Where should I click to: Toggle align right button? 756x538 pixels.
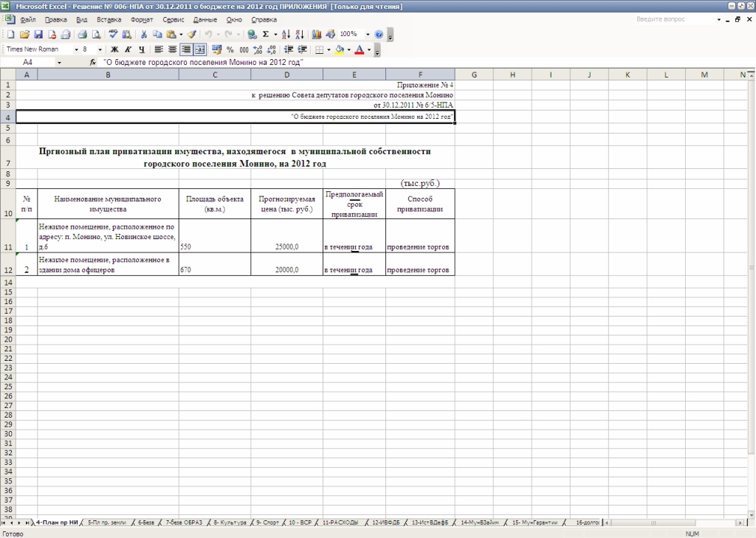pos(185,49)
